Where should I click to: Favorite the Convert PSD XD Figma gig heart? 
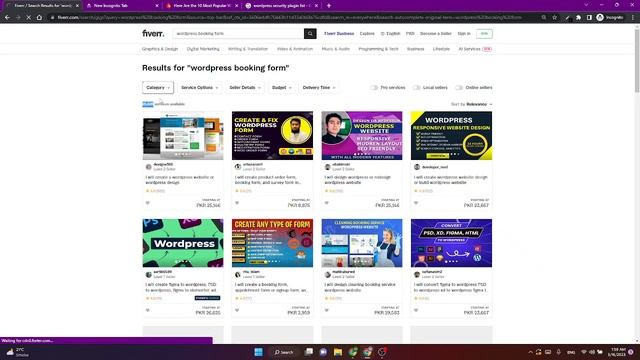[416, 310]
